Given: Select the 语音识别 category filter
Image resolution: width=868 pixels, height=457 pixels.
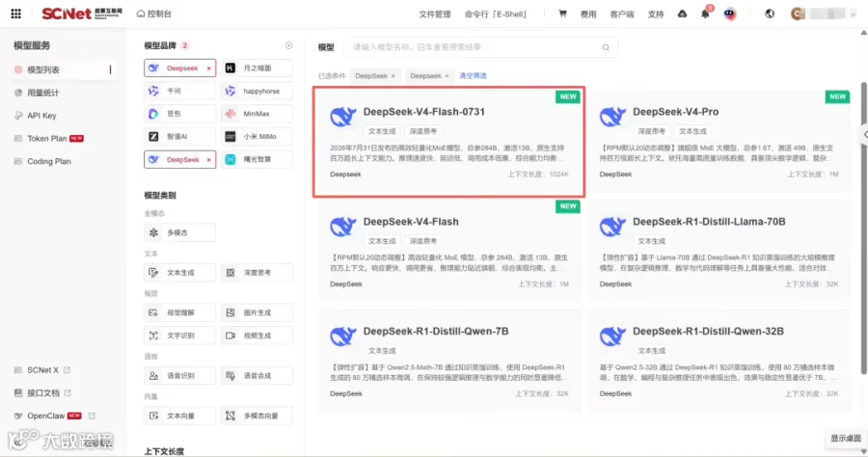Looking at the screenshot, I should click(x=180, y=376).
